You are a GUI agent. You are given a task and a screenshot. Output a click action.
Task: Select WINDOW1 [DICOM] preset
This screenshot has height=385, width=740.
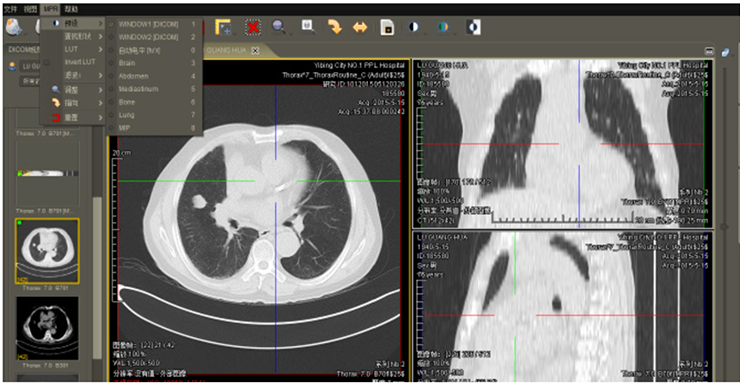coord(154,24)
